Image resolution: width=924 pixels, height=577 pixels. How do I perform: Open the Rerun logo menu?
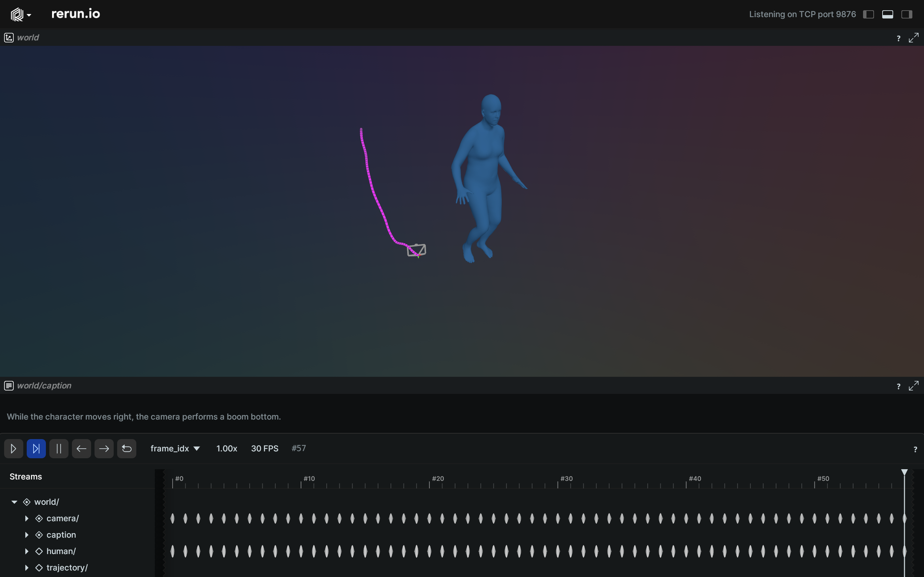click(x=20, y=14)
